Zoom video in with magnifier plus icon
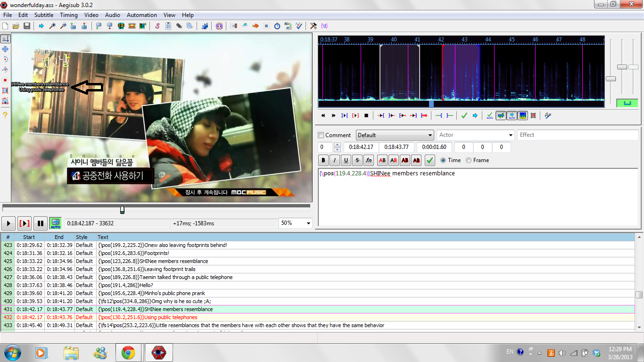This screenshot has width=644, height=362. tap(52, 26)
